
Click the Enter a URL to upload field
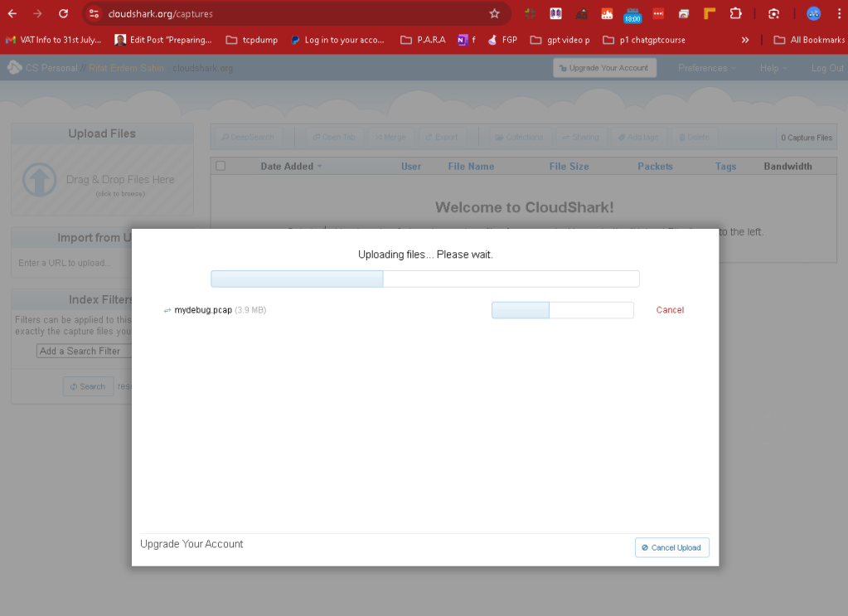point(72,263)
